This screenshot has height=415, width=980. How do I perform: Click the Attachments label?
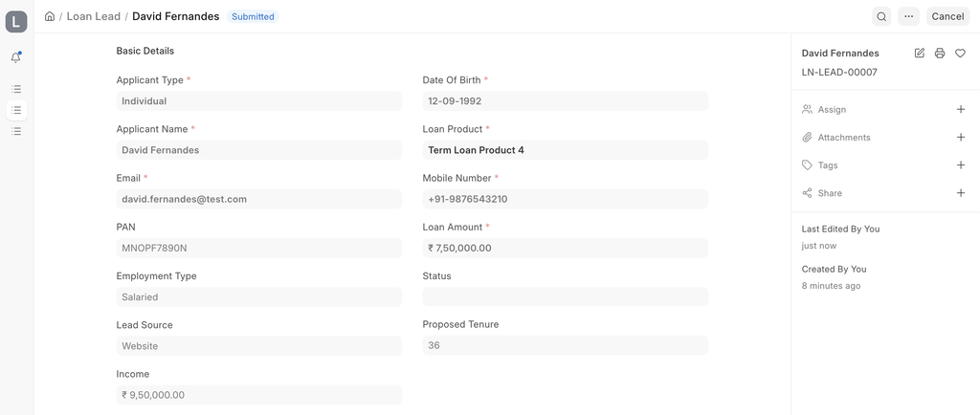[x=844, y=138]
